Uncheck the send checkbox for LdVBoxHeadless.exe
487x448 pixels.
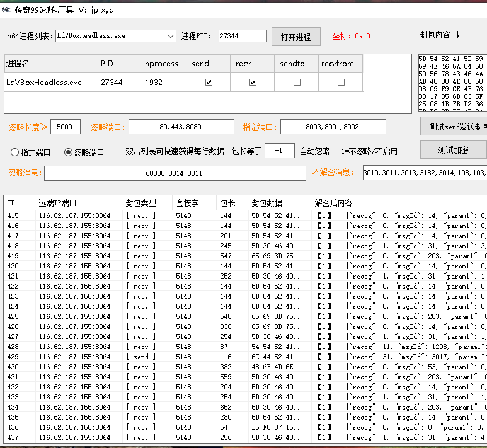[209, 83]
